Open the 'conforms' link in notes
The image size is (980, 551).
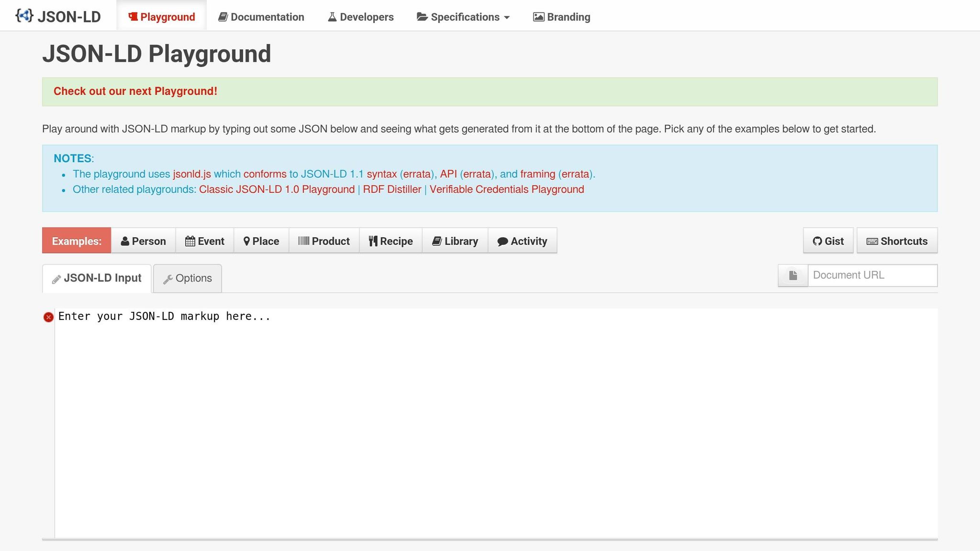click(x=265, y=174)
